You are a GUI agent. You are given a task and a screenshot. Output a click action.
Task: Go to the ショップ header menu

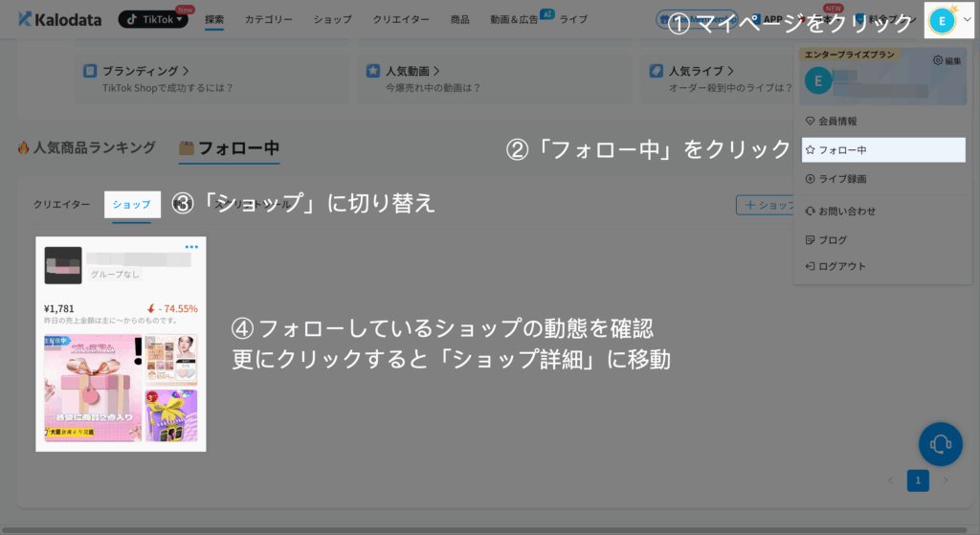(x=332, y=19)
